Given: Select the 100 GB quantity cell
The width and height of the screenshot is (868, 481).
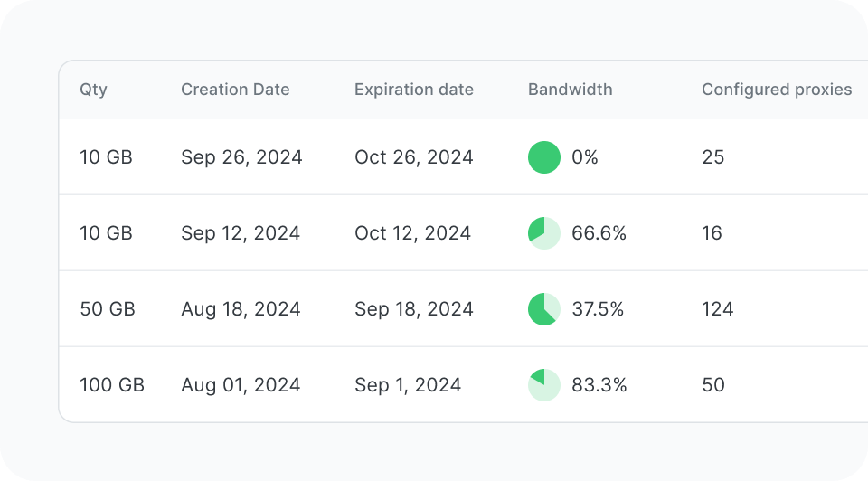Looking at the screenshot, I should click(x=112, y=385).
